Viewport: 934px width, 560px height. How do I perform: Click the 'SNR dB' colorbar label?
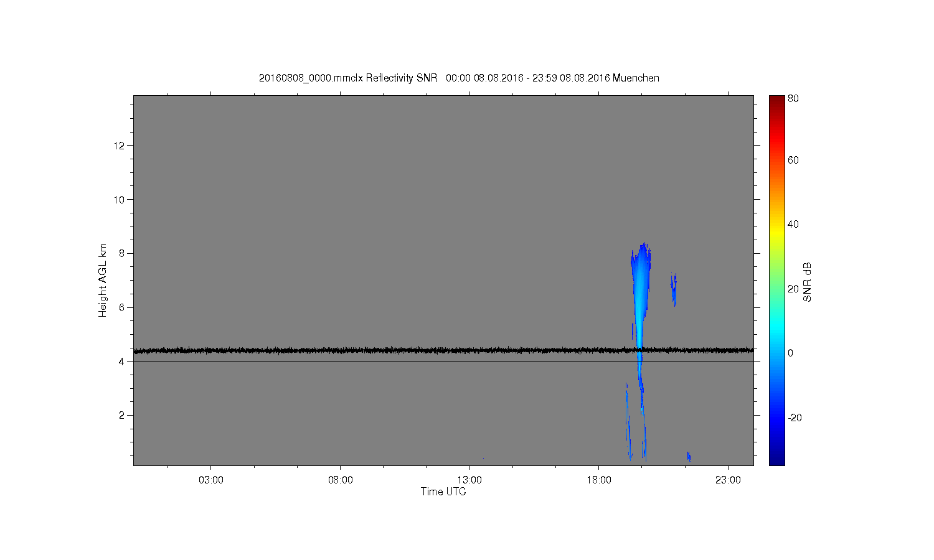coord(807,282)
